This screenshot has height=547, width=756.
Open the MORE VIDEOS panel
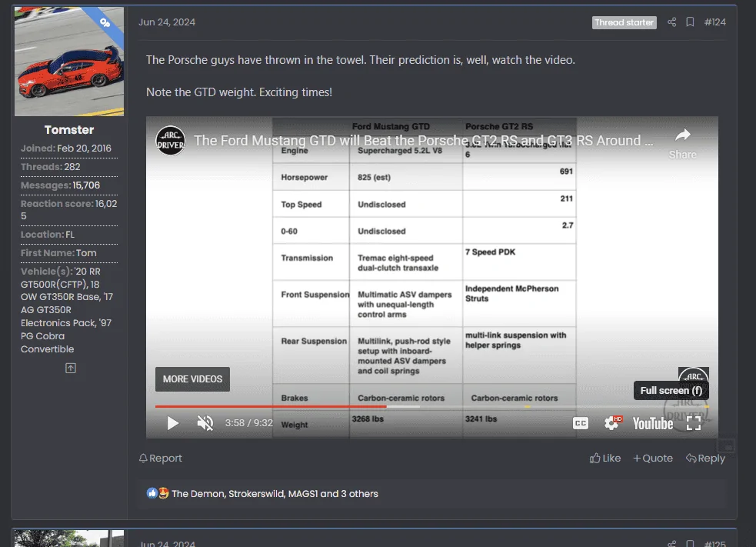[x=192, y=379]
